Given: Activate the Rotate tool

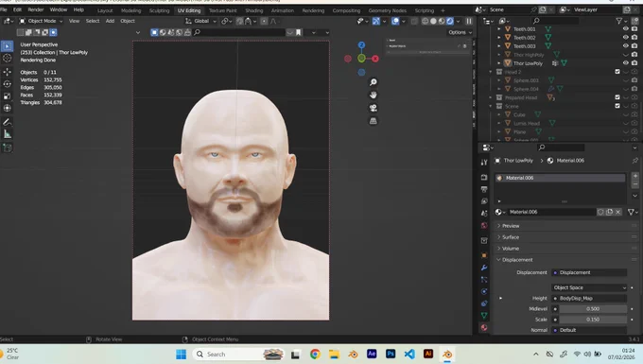Looking at the screenshot, I should (x=7, y=84).
